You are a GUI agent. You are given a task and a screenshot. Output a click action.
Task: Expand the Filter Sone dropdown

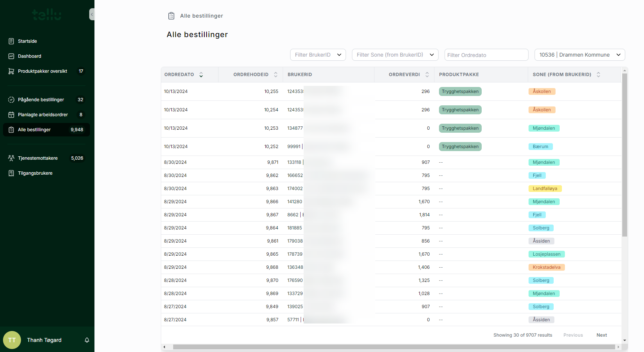click(x=395, y=55)
